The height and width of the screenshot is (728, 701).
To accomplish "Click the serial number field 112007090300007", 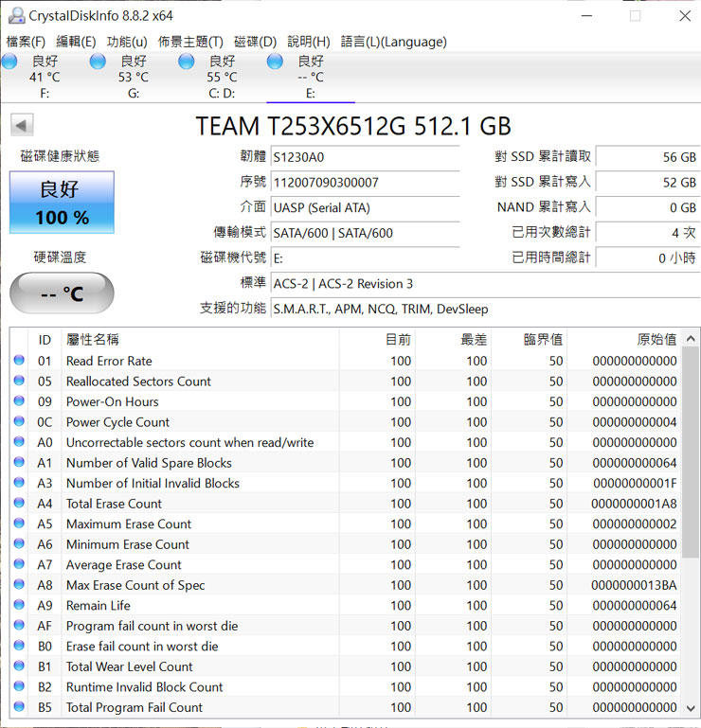I will point(365,183).
